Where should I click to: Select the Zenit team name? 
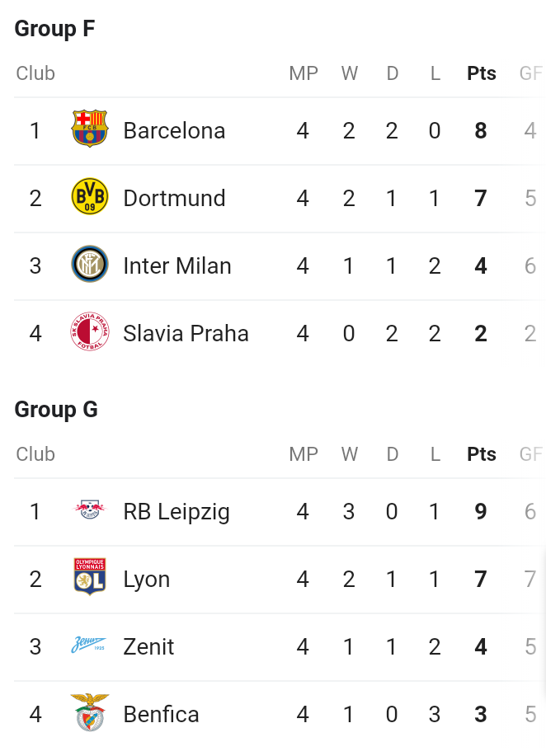tap(148, 646)
